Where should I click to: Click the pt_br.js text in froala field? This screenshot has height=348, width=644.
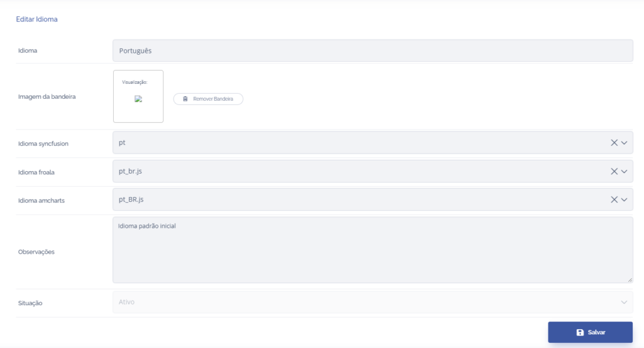point(134,171)
